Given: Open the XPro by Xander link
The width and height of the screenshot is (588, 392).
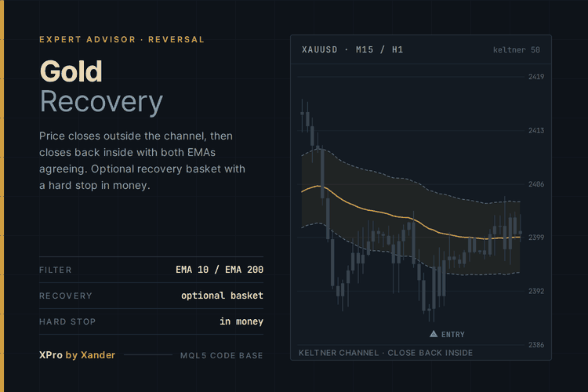Looking at the screenshot, I should tap(78, 355).
